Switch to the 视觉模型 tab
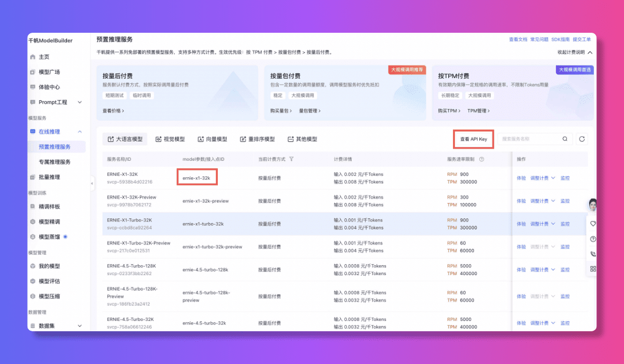 [170, 139]
